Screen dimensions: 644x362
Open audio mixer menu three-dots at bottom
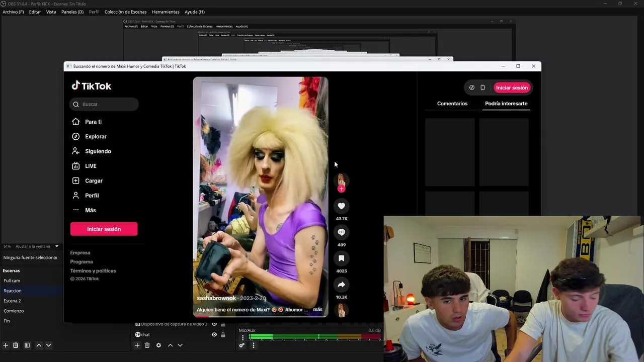click(x=254, y=345)
